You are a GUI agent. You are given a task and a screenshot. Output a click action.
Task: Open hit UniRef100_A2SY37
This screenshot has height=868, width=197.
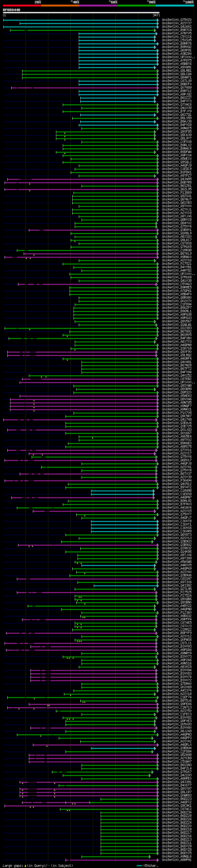(176, 23)
